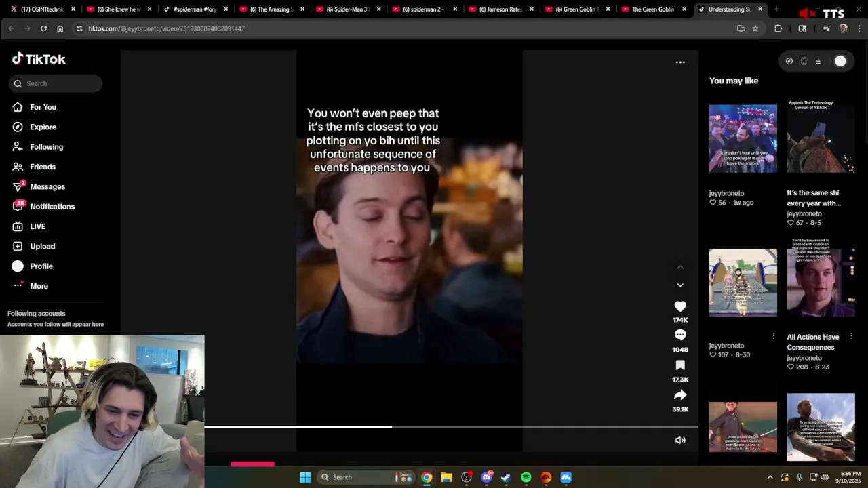The height and width of the screenshot is (488, 868).
Task: Reload the TikTok page
Action: click(43, 28)
